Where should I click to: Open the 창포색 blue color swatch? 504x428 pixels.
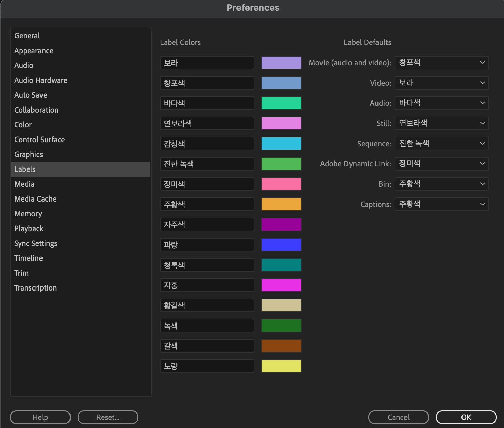pyautogui.click(x=281, y=83)
